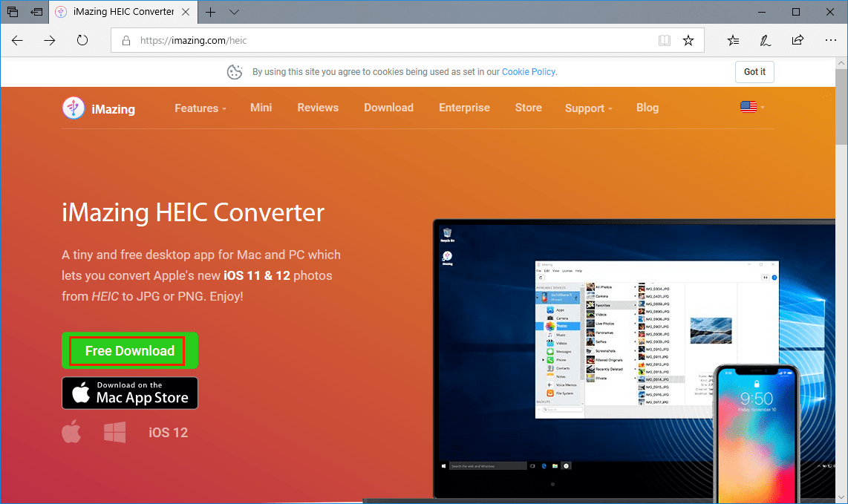Close the iMazing HEIC Converter tab
Viewport: 848px width, 504px height.
pyautogui.click(x=186, y=12)
